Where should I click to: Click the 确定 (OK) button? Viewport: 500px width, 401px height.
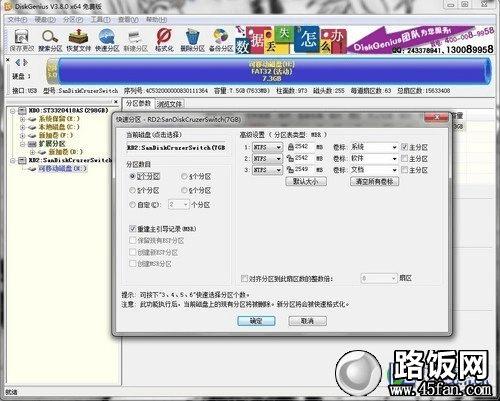pyautogui.click(x=256, y=321)
